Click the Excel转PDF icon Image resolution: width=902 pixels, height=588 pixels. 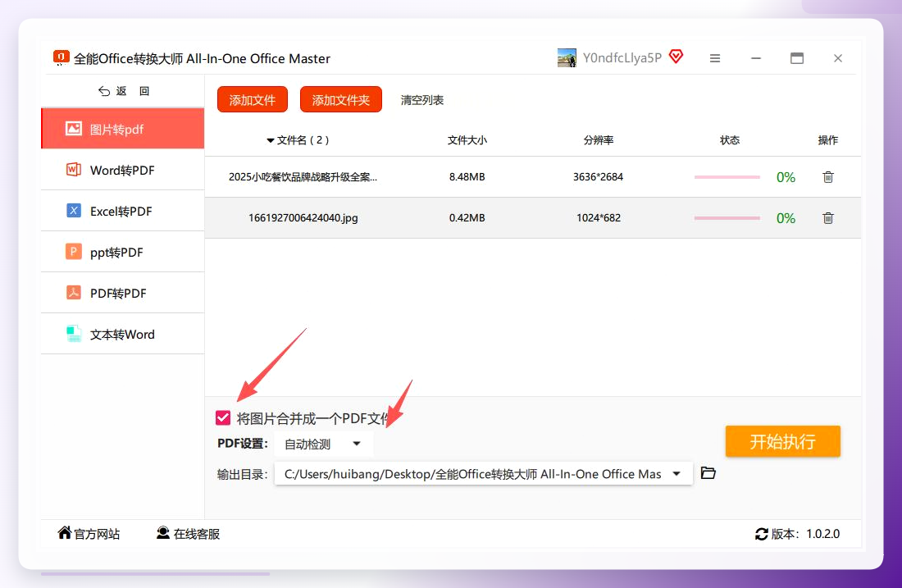coord(74,211)
